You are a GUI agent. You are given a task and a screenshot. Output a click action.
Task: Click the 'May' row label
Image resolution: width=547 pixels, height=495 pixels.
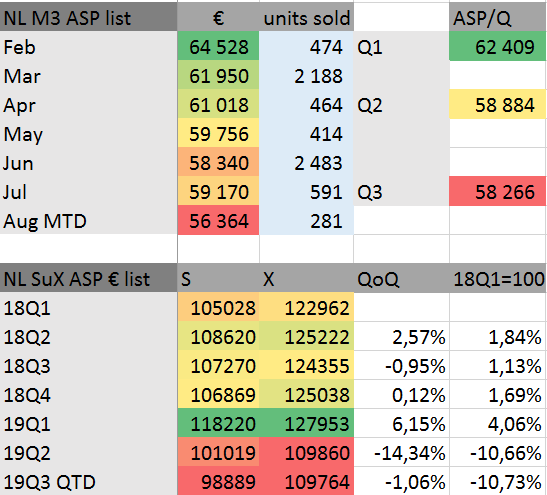pyautogui.click(x=89, y=133)
